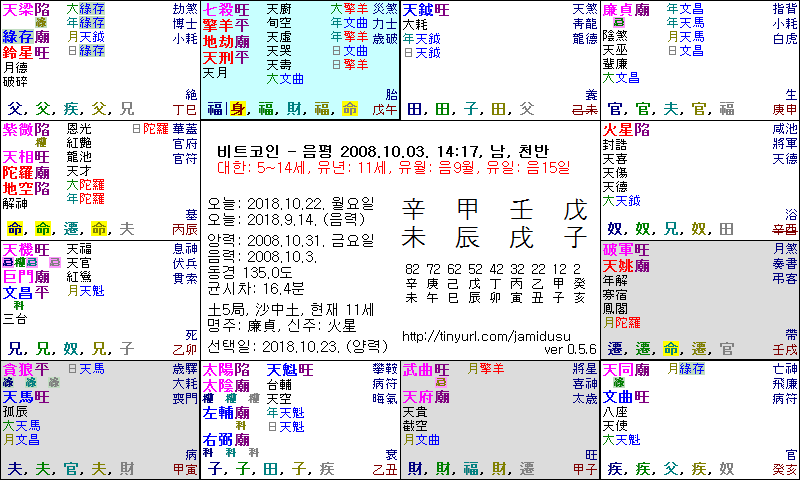
Task: Click the '선택일: 2018.10.23. (양력)' line
Action: tap(297, 347)
